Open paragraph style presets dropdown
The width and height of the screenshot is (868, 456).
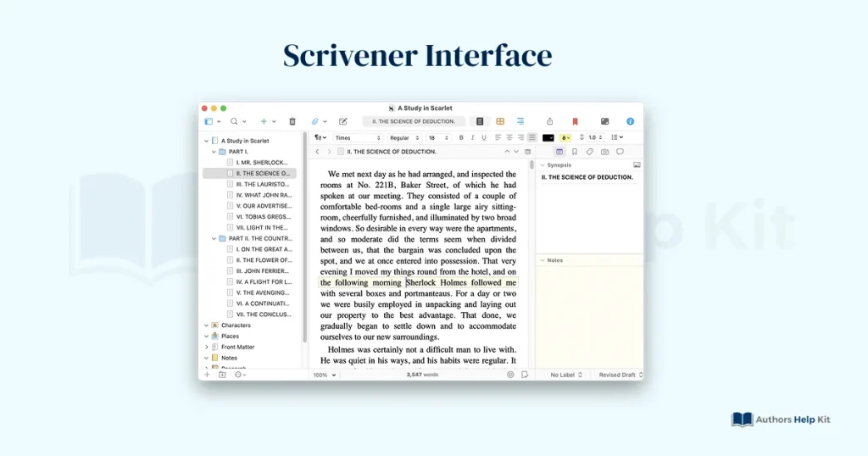click(x=320, y=138)
